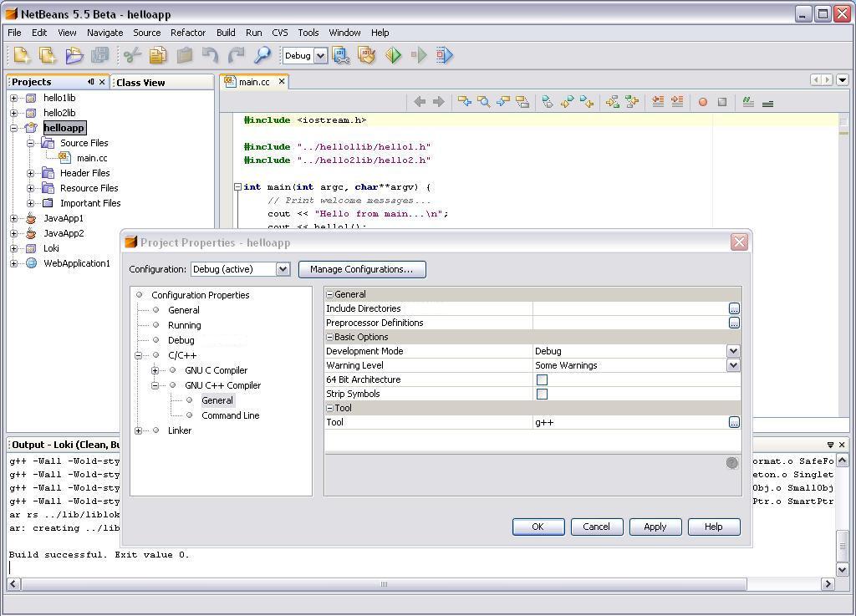
Task: Click the Undo arrow icon
Action: click(210, 55)
